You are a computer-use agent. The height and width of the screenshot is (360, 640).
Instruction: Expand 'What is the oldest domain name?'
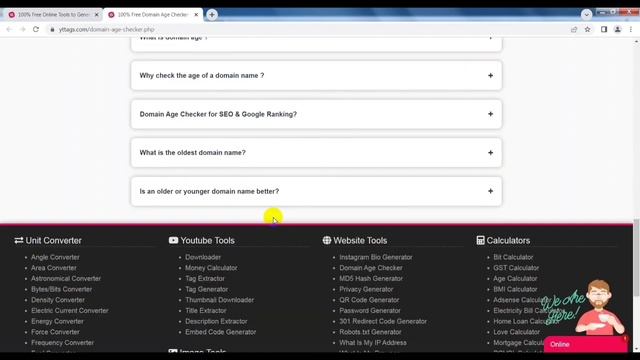pyautogui.click(x=316, y=153)
